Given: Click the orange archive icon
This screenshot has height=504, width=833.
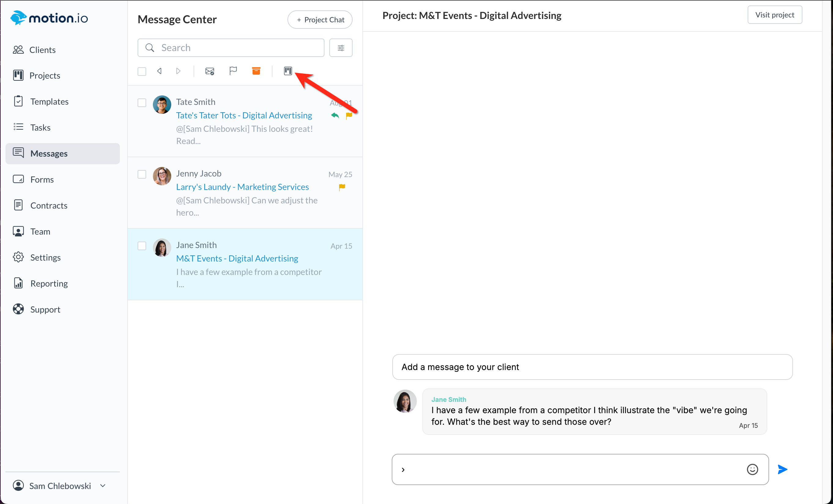Looking at the screenshot, I should (256, 71).
